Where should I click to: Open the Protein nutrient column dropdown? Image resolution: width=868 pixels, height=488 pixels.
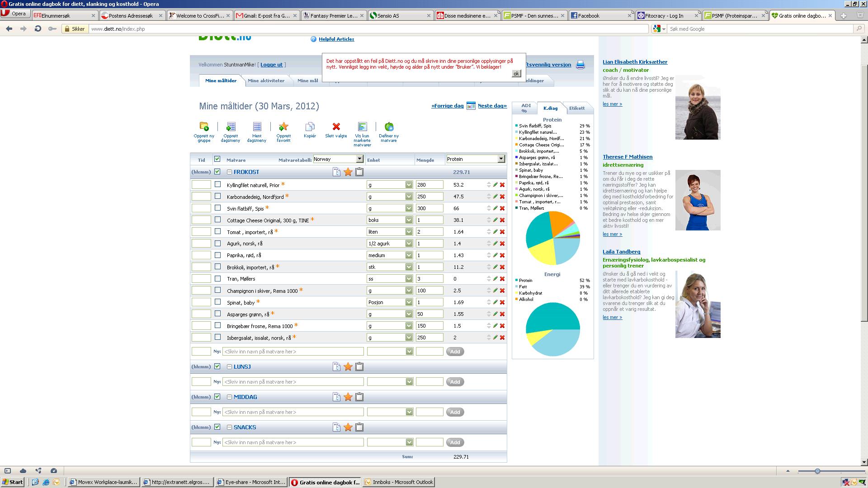(475, 159)
